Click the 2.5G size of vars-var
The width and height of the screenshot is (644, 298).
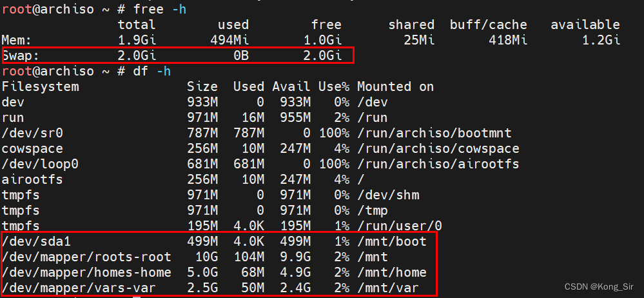[202, 288]
